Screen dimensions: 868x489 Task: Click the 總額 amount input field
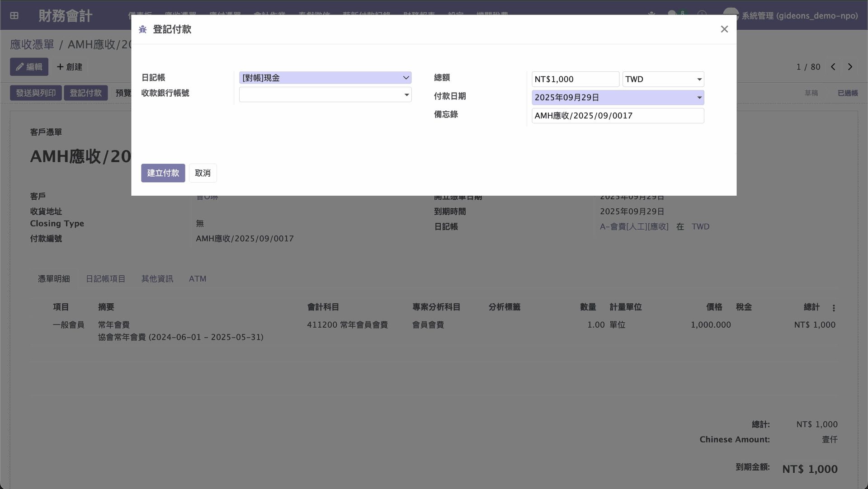[x=575, y=79]
